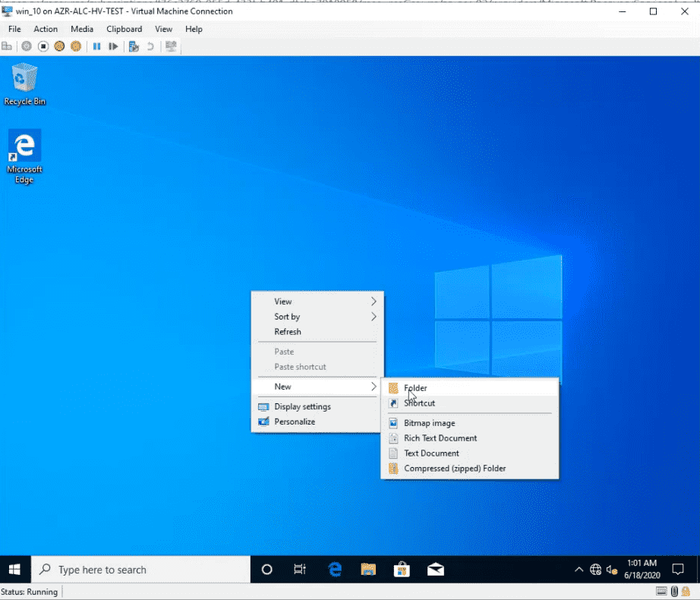Image resolution: width=700 pixels, height=600 pixels.
Task: Expand the Sort by submenu
Action: (317, 317)
